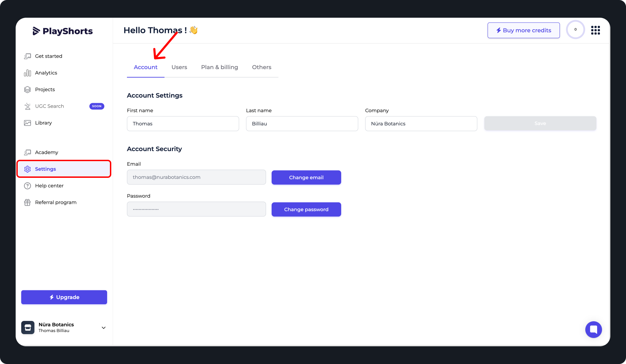The image size is (626, 364).
Task: Click the Change email button
Action: click(306, 177)
